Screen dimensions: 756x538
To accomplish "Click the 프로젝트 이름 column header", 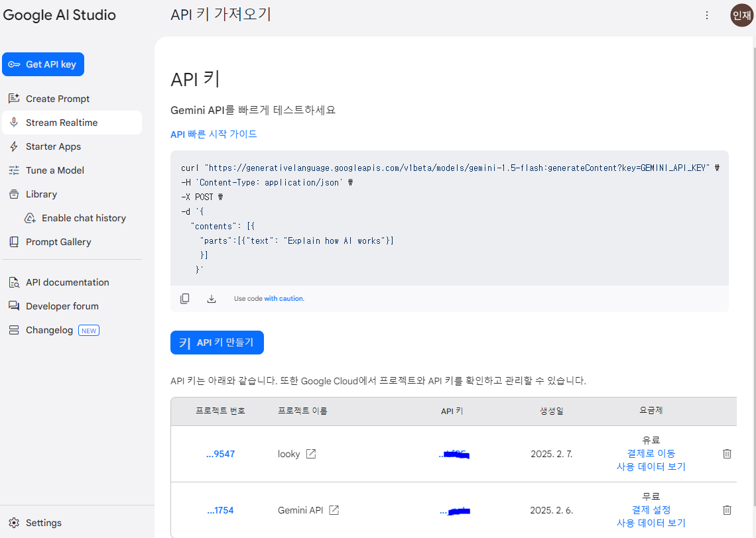I will [302, 411].
